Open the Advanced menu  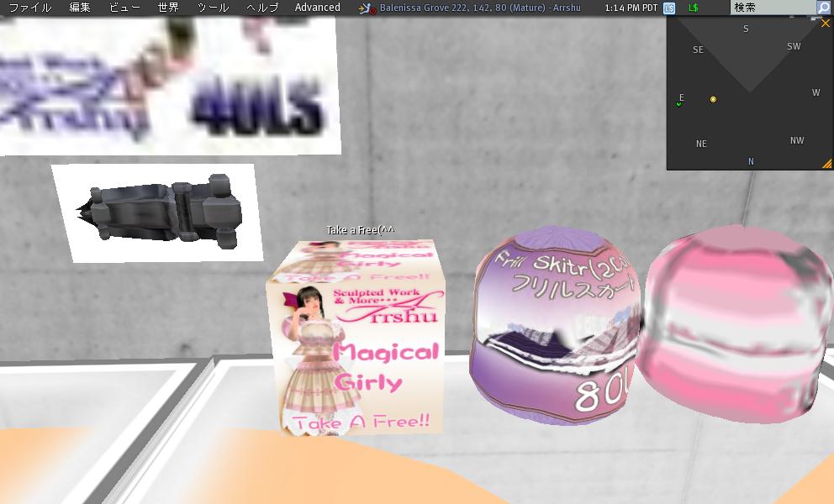318,8
